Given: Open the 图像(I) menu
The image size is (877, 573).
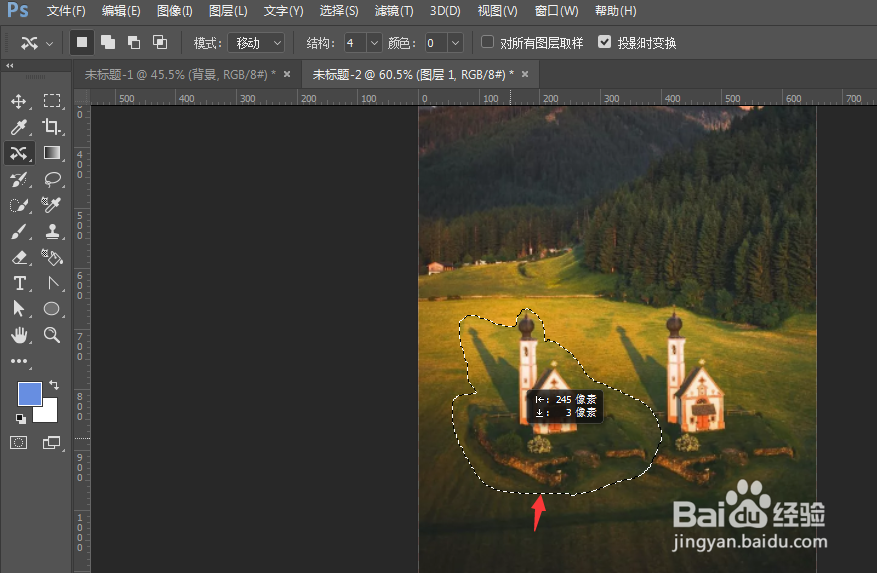Looking at the screenshot, I should click(x=175, y=11).
